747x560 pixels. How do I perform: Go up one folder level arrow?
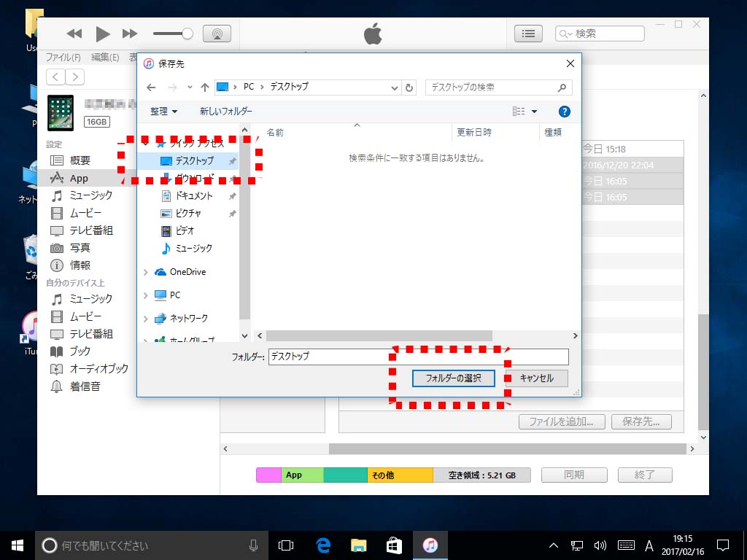click(205, 87)
